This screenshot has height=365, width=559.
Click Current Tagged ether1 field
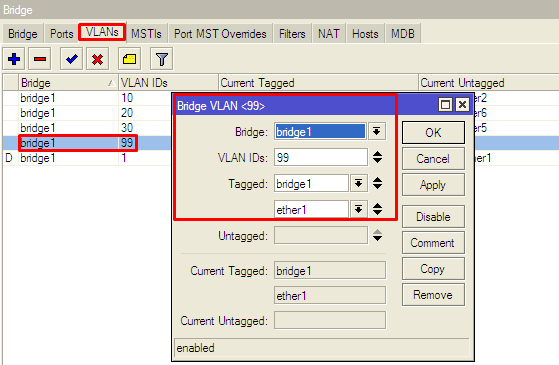tap(330, 295)
